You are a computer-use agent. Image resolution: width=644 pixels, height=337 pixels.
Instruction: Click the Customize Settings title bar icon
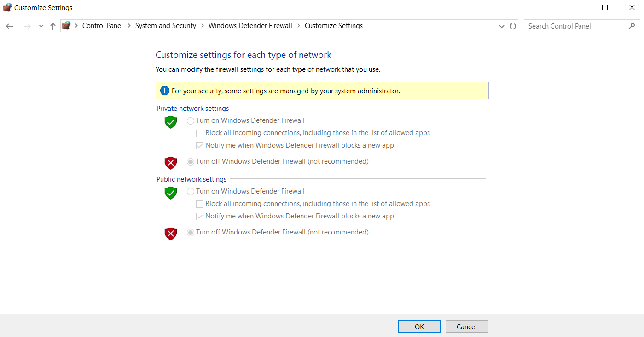point(7,7)
